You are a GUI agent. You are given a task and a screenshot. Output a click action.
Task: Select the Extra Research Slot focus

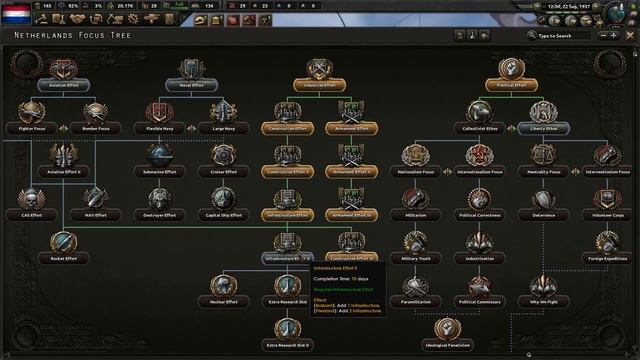coord(288,291)
